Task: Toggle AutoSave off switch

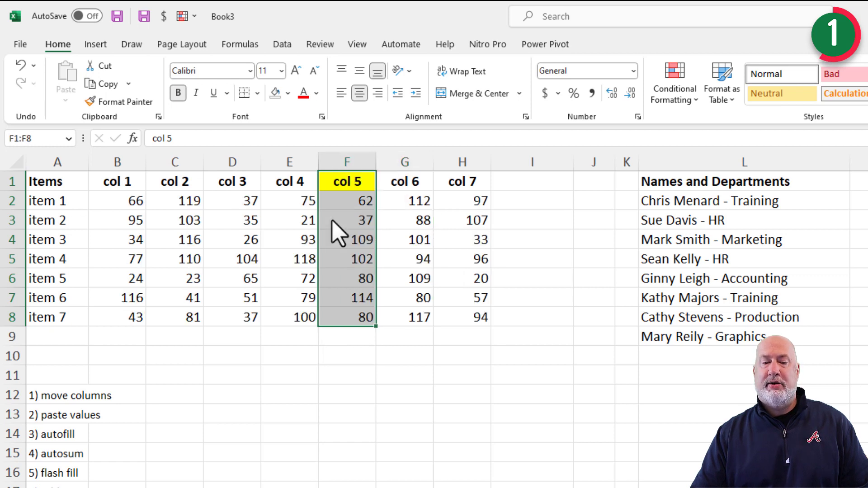Action: click(x=86, y=16)
